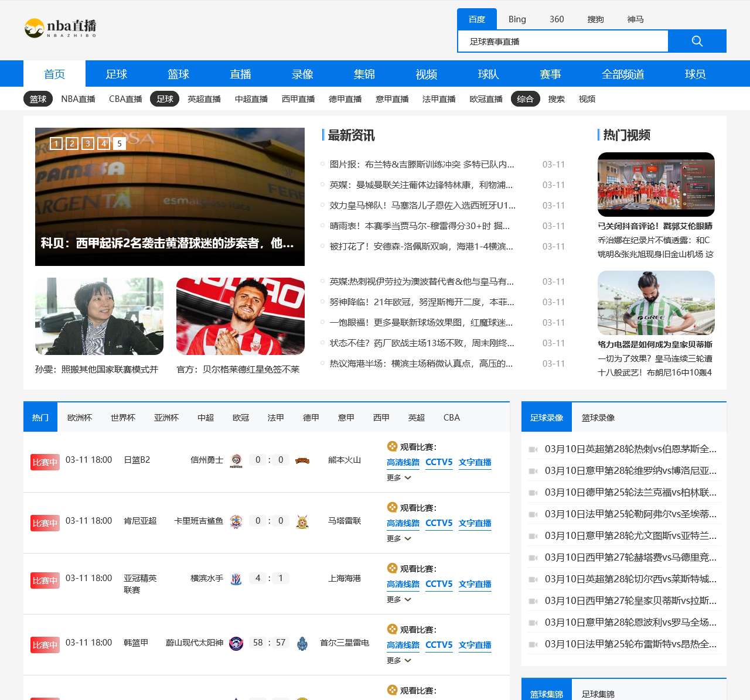
Task: Click the search input field
Action: point(563,42)
